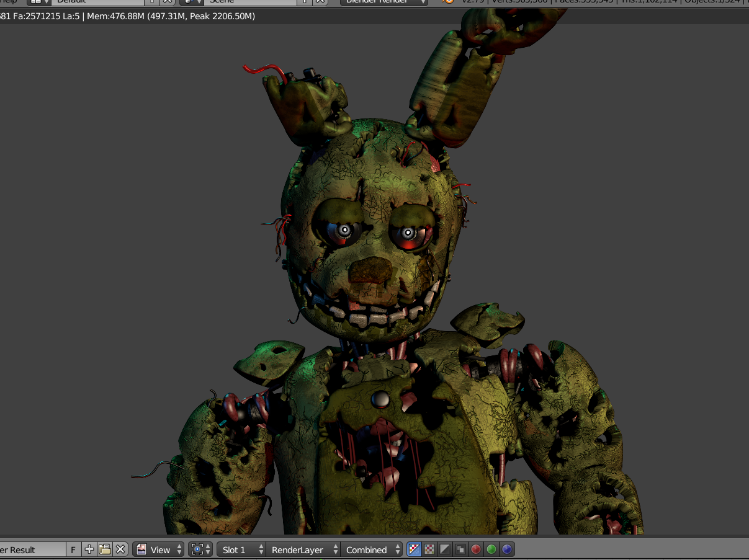Screen dimensions: 749x560
Task: Open the Combined render pass dropdown
Action: (x=372, y=549)
